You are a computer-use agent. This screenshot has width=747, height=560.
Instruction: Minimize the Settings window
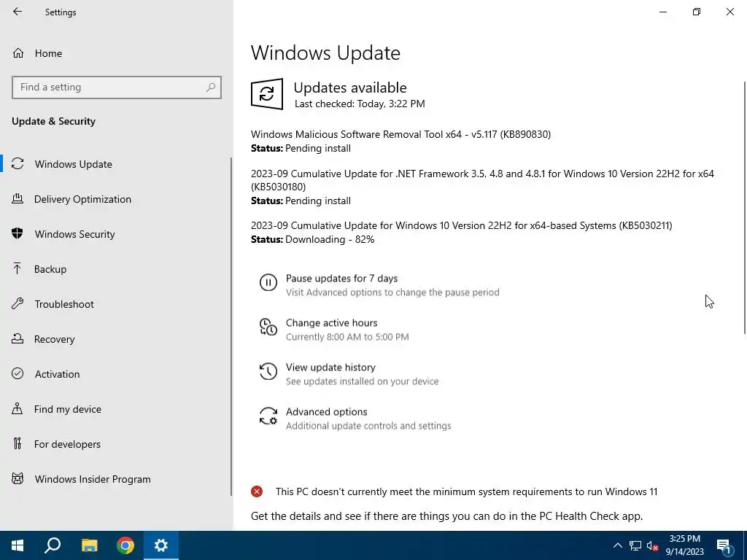662,12
